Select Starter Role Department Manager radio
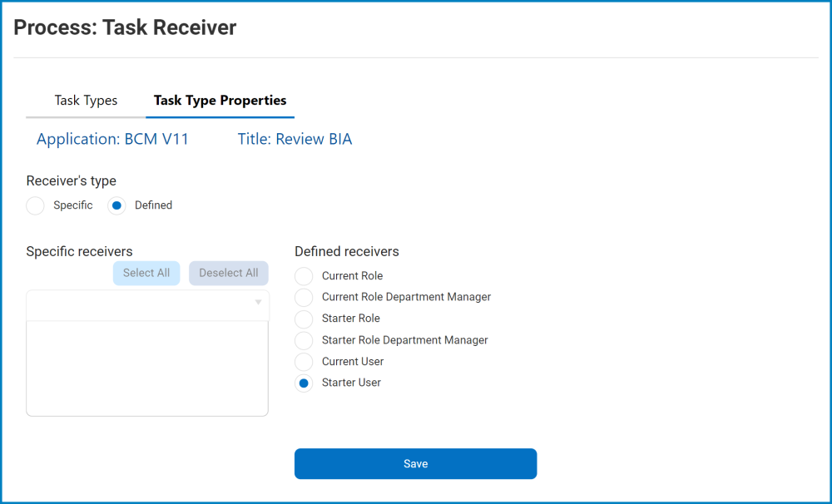 [305, 340]
